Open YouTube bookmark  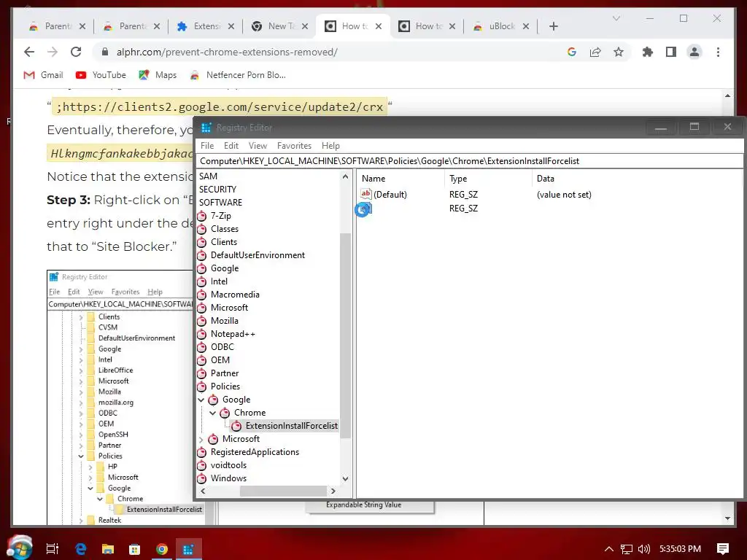click(x=101, y=75)
